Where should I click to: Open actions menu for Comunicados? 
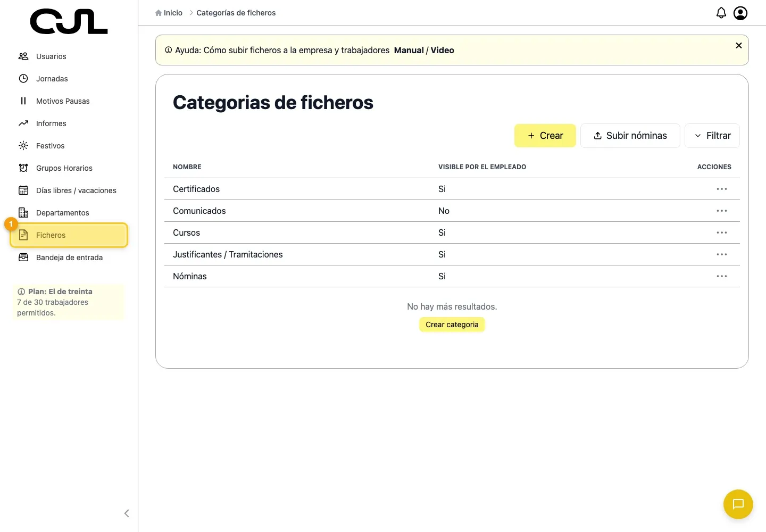(722, 211)
